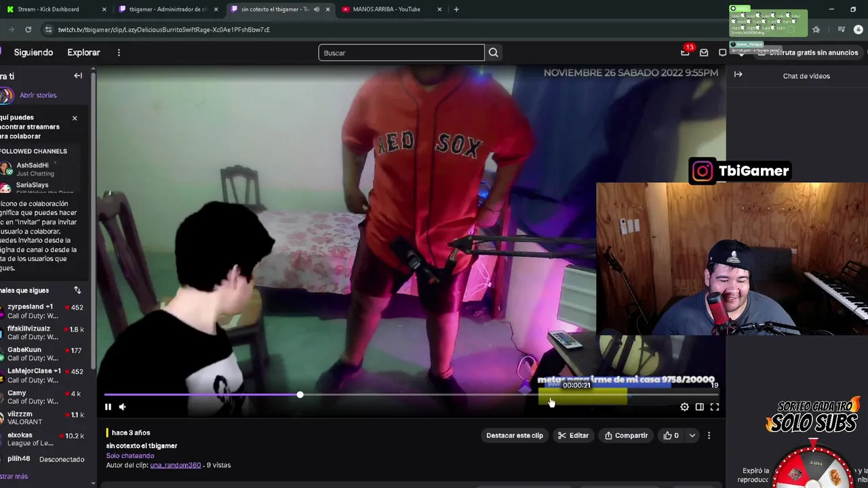Pause the clip playback
Screen dimensions: 868x488
[108, 407]
